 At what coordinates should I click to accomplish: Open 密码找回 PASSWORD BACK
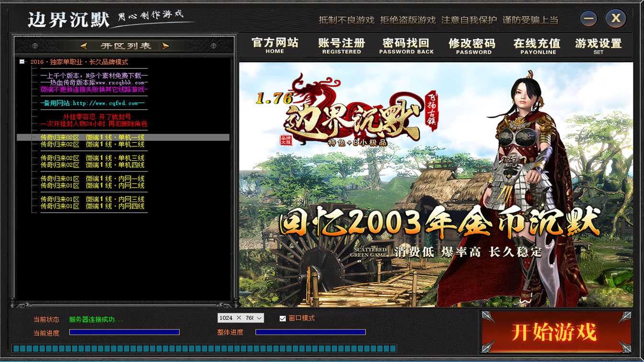(406, 45)
